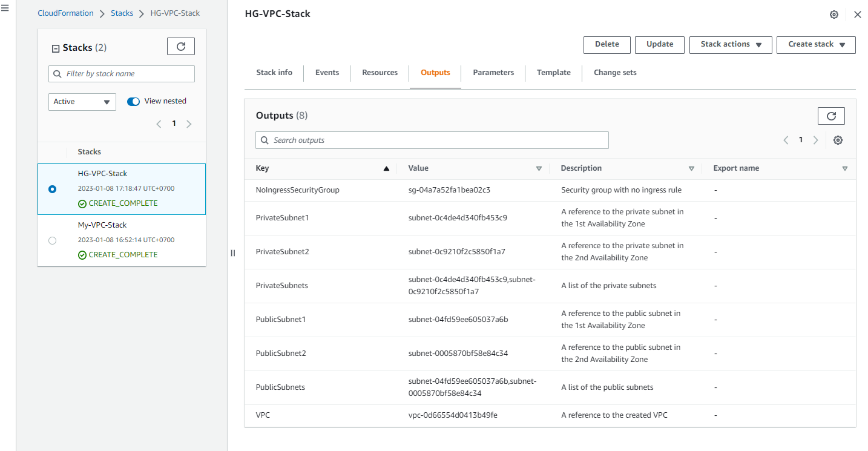Refresh the Outputs table
This screenshot has width=868, height=451.
point(830,116)
